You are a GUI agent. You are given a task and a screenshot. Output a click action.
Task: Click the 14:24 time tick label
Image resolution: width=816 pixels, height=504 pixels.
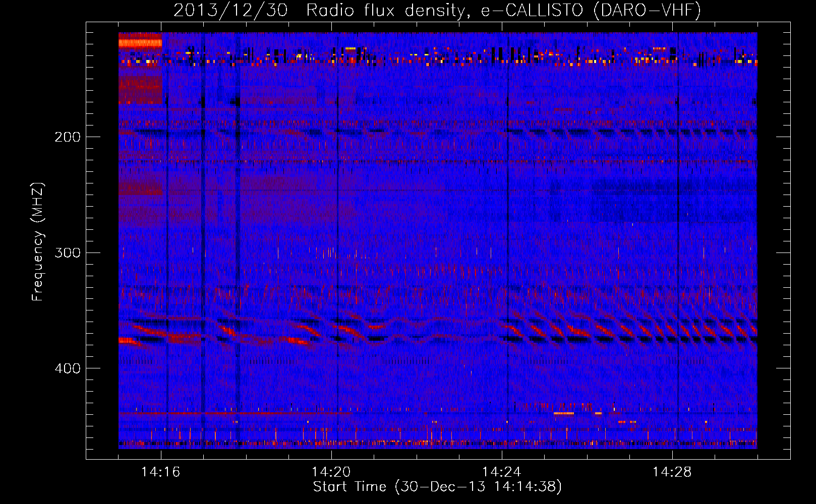point(502,472)
